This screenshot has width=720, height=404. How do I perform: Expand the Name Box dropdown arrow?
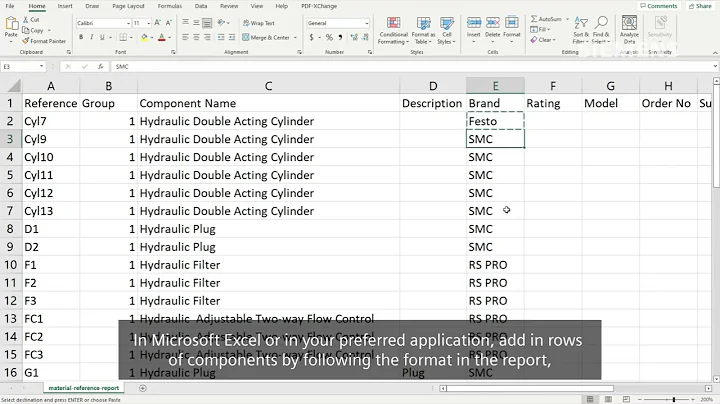pos(41,67)
